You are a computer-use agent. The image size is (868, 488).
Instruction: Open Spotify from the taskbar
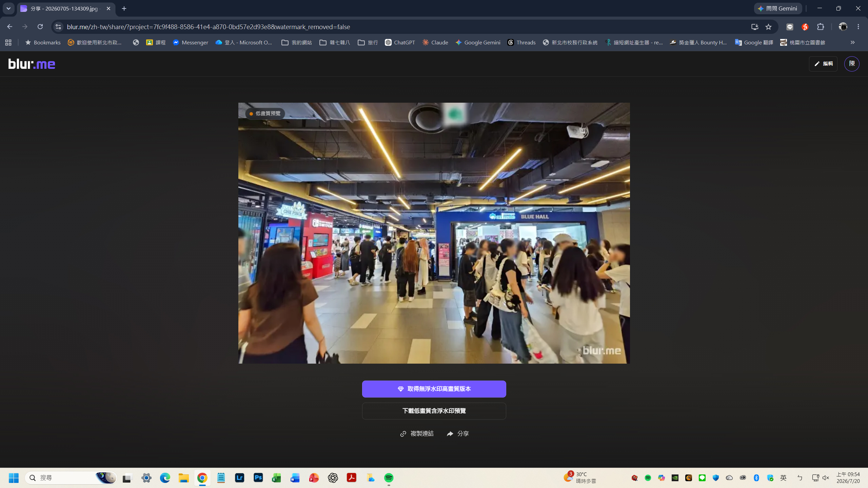389,478
